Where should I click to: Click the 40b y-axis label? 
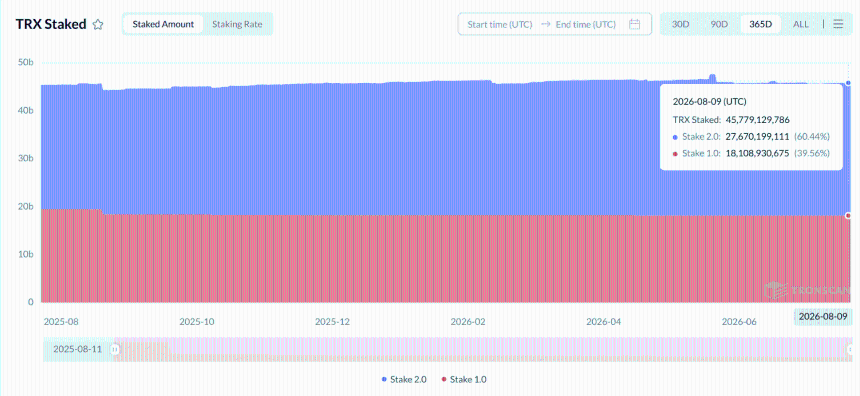(26, 111)
